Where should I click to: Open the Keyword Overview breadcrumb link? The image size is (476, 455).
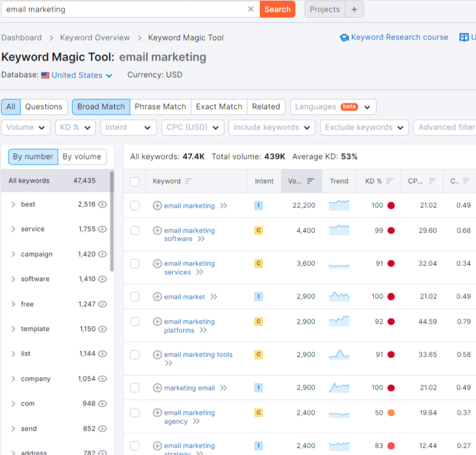pos(95,38)
